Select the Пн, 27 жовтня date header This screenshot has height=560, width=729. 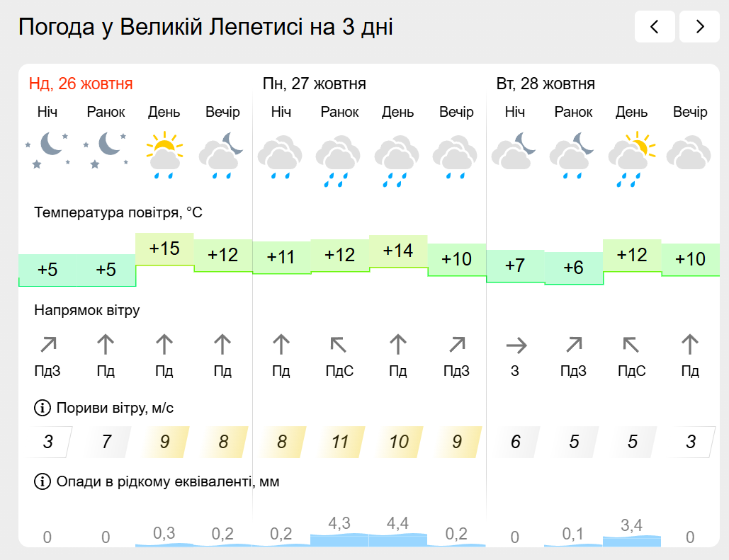click(314, 84)
